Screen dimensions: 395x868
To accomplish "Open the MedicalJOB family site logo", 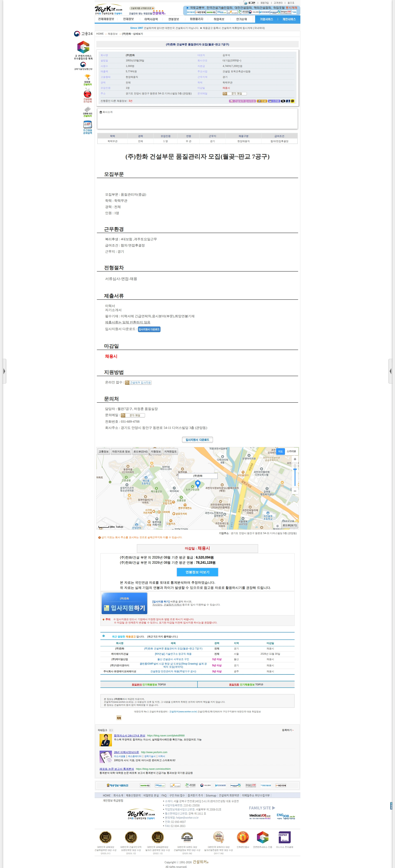I will 260,817.
